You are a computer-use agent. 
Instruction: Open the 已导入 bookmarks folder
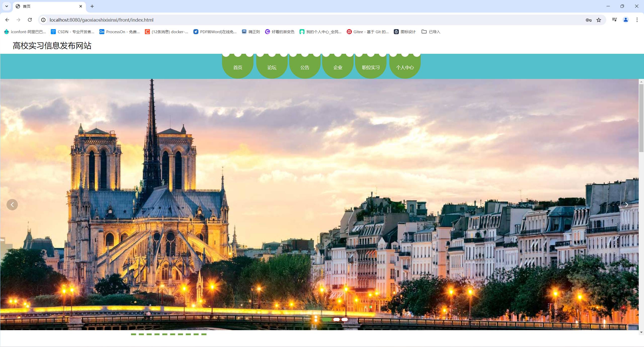(x=431, y=32)
